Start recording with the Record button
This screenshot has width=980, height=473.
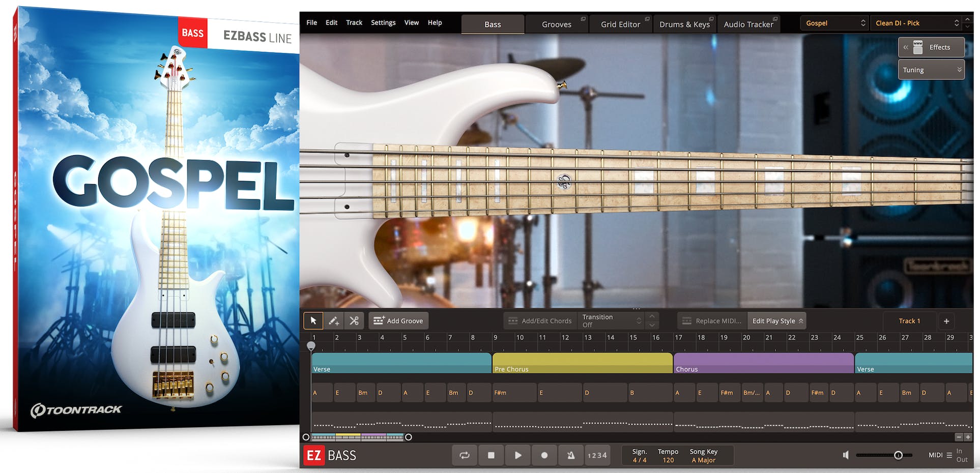coord(544,455)
